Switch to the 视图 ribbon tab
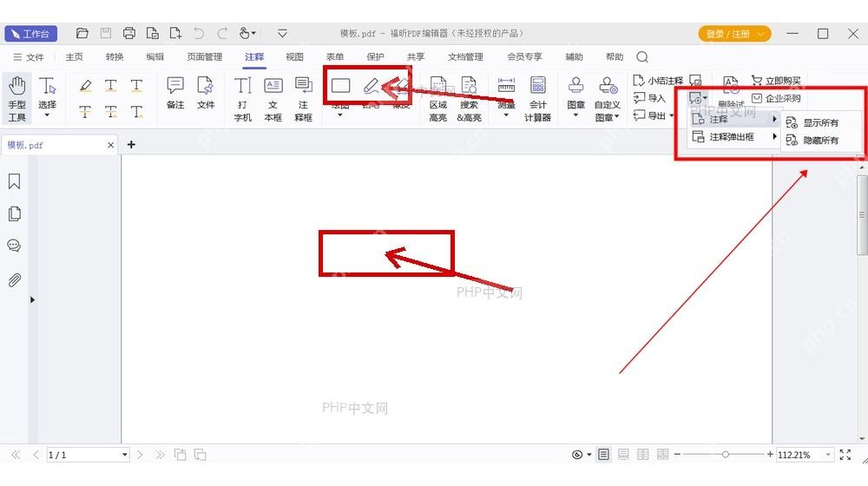 click(294, 57)
